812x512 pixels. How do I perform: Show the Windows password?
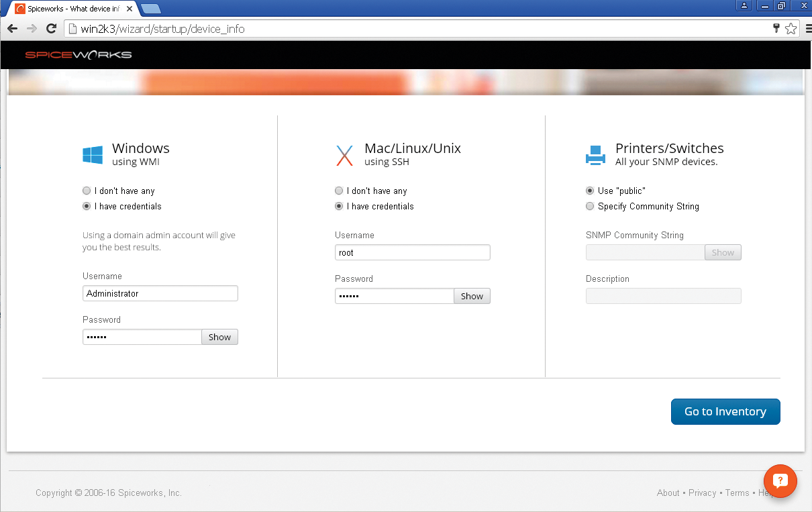(x=219, y=336)
